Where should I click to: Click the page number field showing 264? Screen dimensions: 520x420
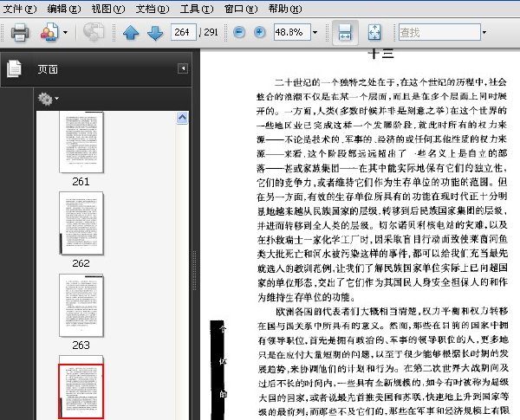(x=184, y=32)
